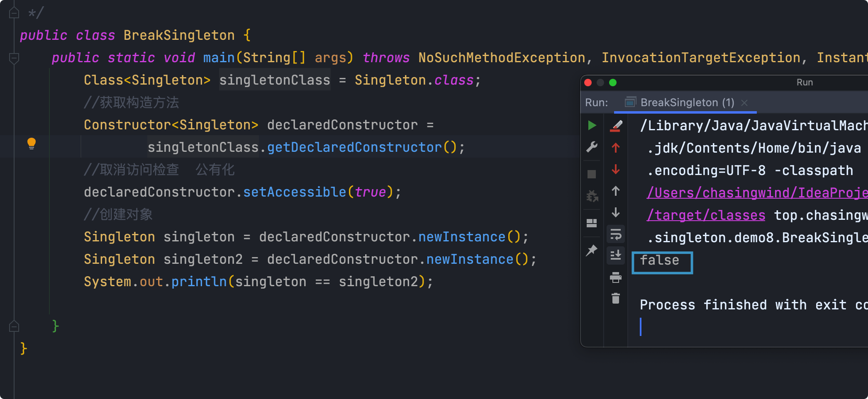Click the comment '//取消访问检查 公有化'

(159, 170)
